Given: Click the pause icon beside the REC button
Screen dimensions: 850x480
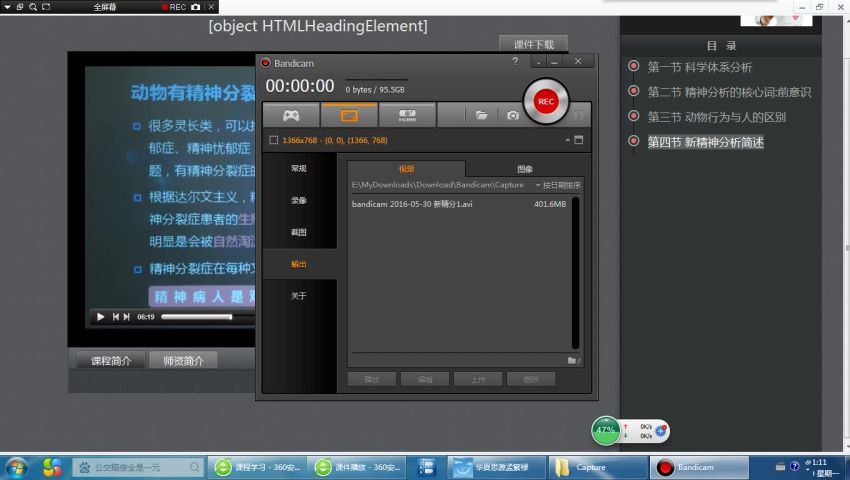Looking at the screenshot, I should pos(578,115).
